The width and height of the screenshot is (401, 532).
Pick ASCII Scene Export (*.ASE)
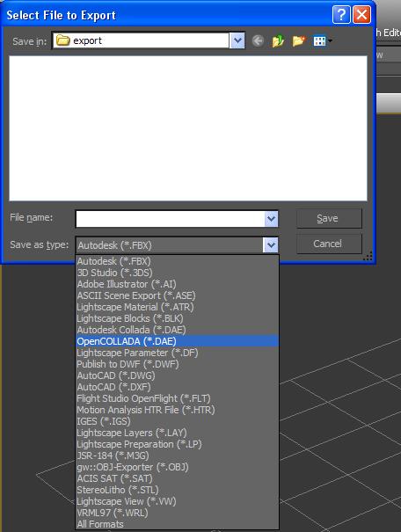coord(177,295)
